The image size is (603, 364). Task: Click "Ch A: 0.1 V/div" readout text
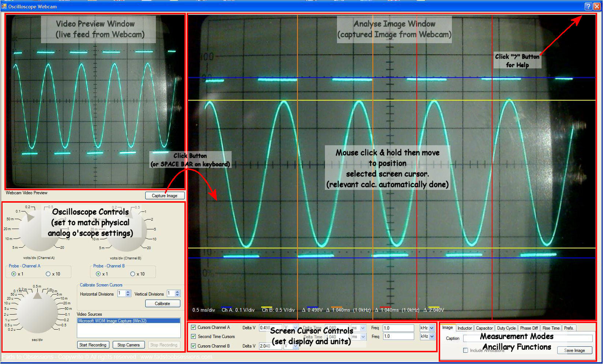[238, 310]
